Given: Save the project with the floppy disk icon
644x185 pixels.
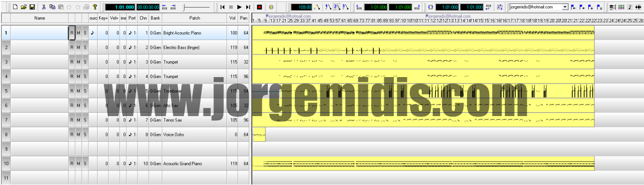Looking at the screenshot, I should [x=32, y=7].
